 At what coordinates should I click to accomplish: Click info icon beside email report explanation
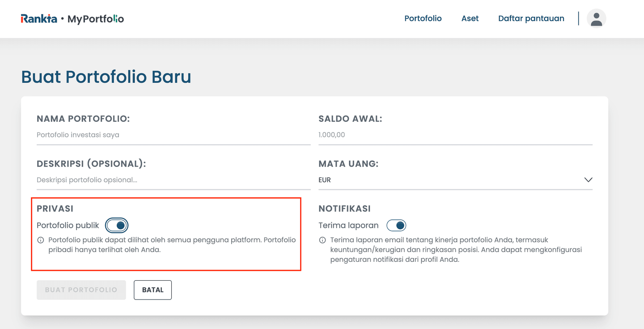pyautogui.click(x=322, y=240)
